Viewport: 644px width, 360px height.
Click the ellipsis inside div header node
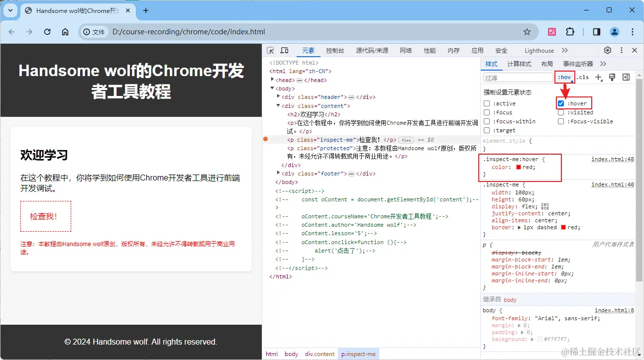pos(351,97)
